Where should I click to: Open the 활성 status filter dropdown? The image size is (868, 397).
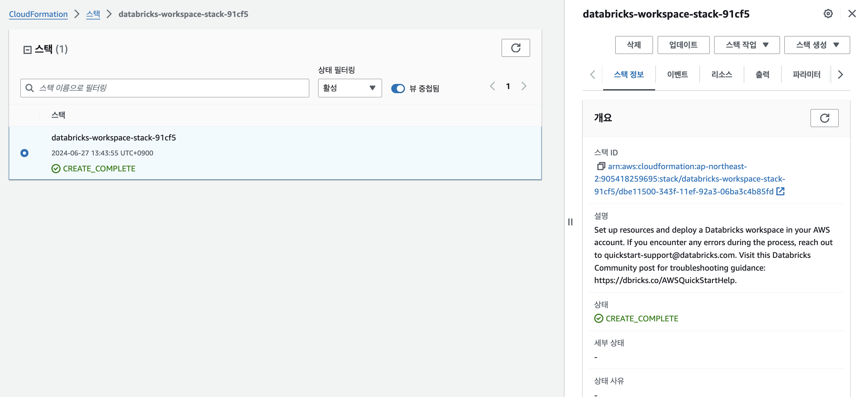pyautogui.click(x=349, y=88)
